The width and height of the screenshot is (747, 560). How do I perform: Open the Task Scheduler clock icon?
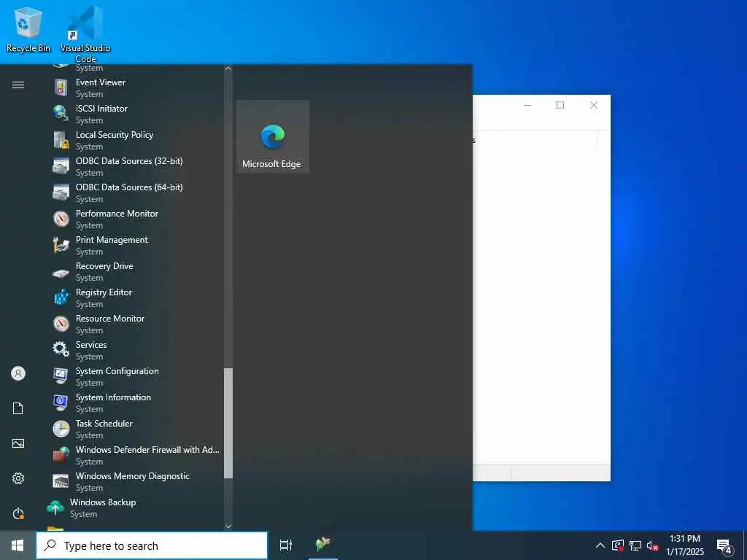[x=61, y=428]
